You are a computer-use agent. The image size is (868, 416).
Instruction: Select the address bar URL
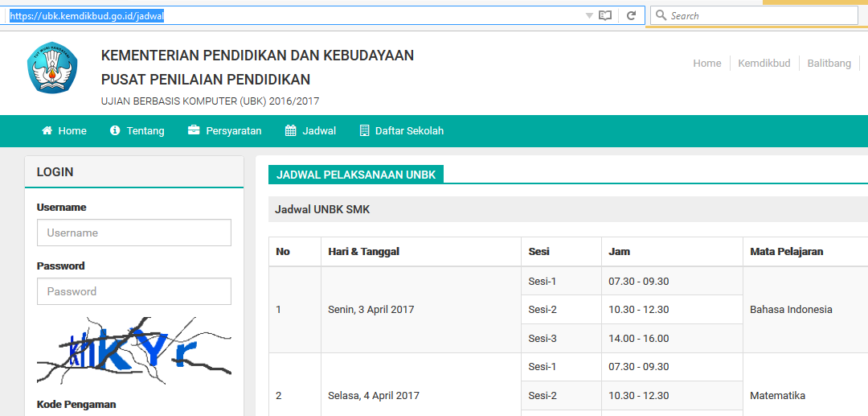point(87,16)
